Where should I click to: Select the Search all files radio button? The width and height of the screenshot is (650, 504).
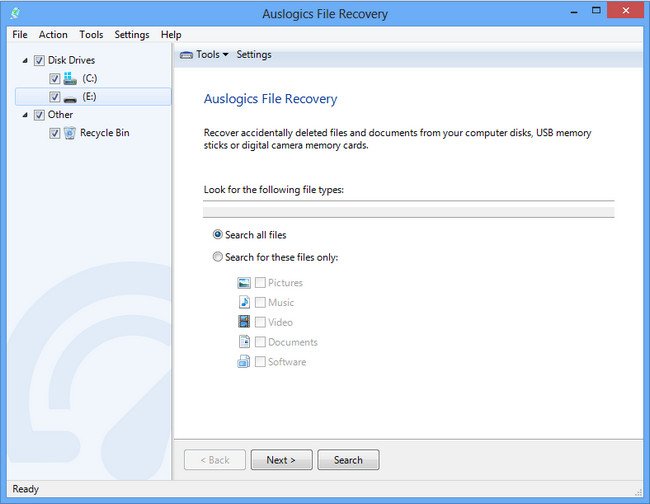218,235
